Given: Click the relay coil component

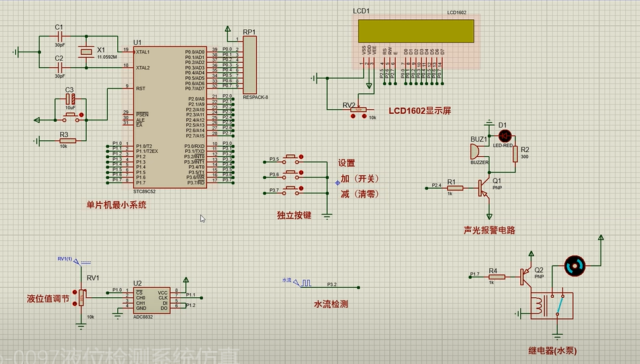Looking at the screenshot, I should 540,306.
